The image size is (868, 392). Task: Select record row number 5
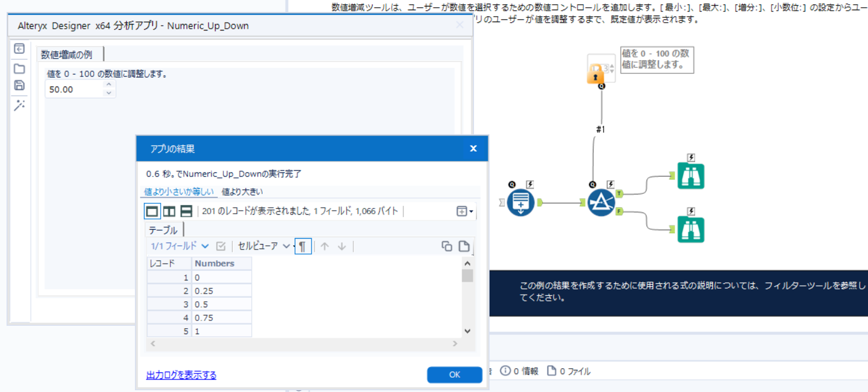(x=169, y=331)
